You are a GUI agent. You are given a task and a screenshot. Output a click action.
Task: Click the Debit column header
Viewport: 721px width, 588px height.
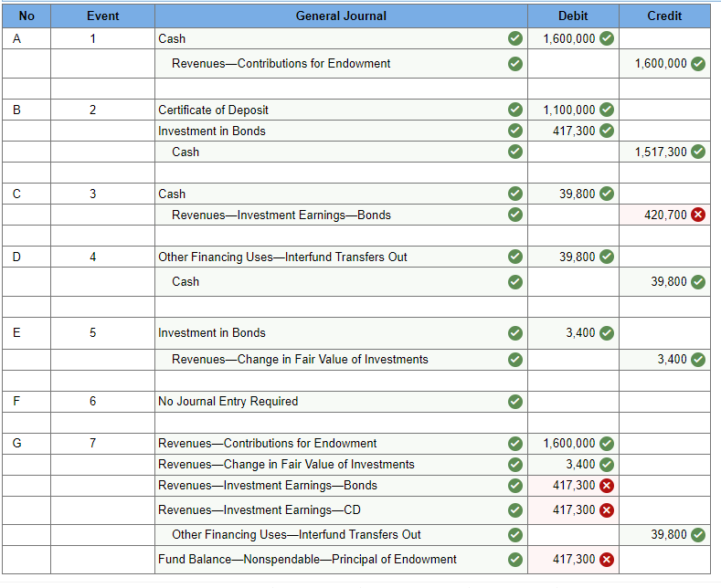coord(573,16)
